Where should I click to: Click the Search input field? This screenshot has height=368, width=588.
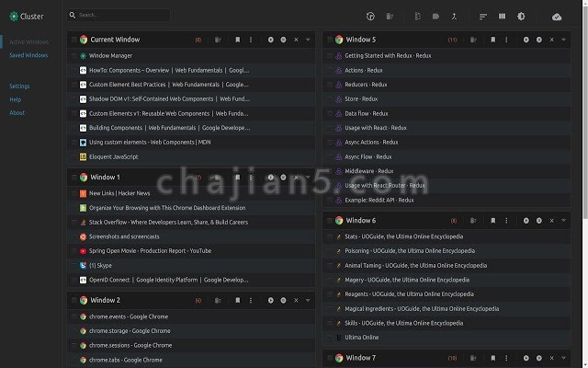(119, 15)
